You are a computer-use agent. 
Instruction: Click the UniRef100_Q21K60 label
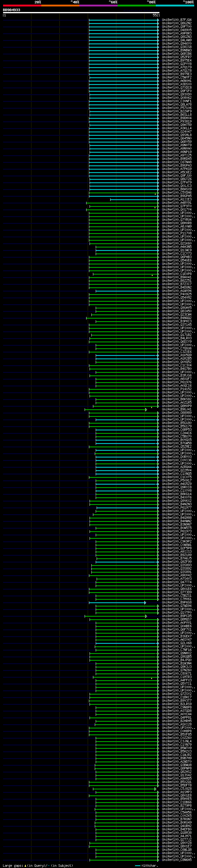177,243
